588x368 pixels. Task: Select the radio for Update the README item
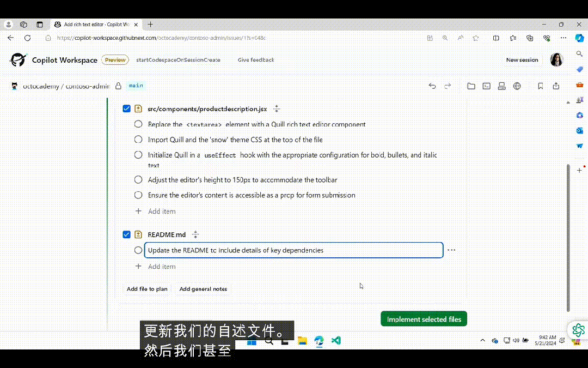coord(138,250)
